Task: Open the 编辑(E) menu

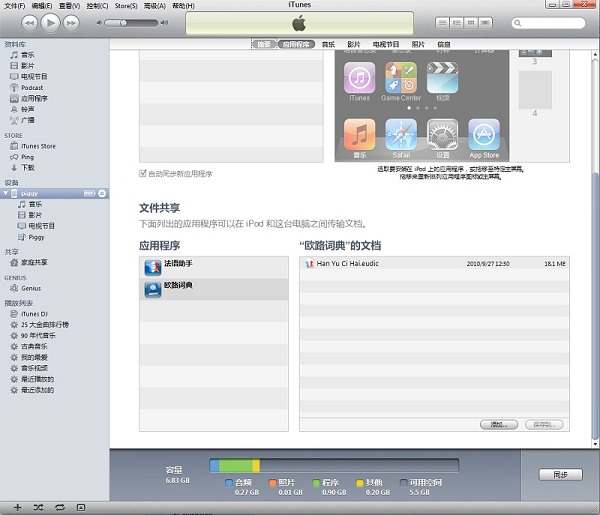Action: click(42, 6)
